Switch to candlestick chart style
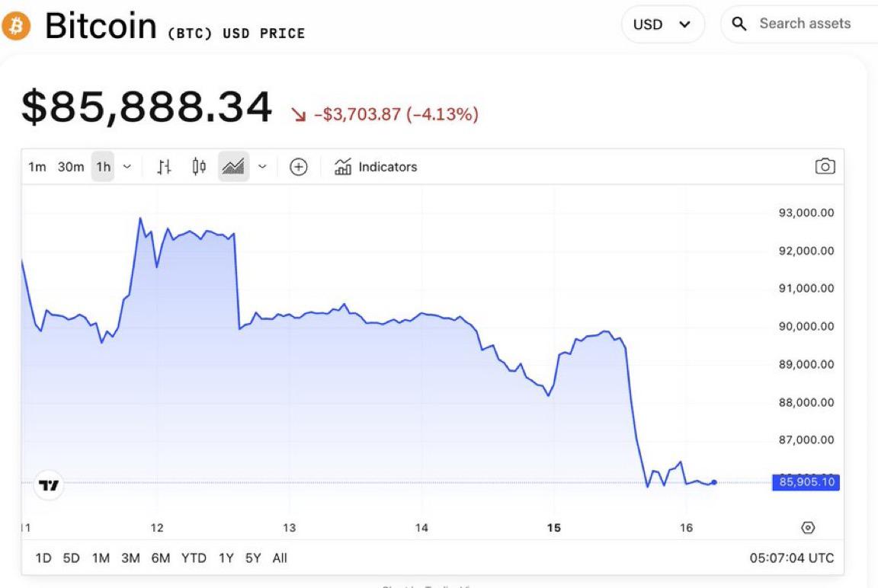Screen dimensions: 878x588 (x=199, y=167)
